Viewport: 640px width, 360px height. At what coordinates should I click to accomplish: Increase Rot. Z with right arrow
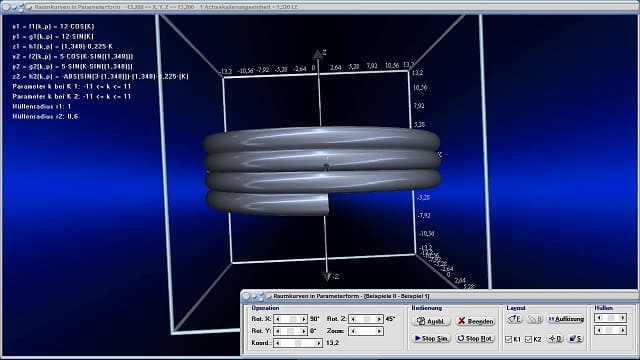(x=379, y=319)
